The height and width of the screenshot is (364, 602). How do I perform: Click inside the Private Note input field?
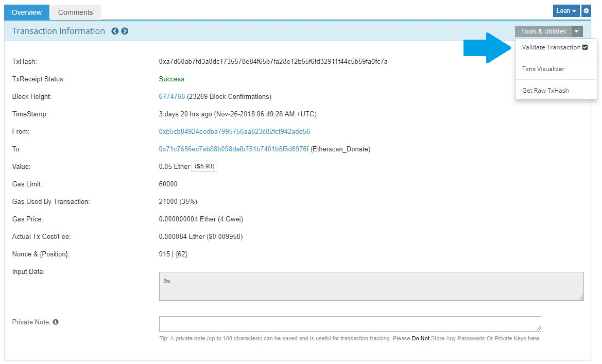point(350,323)
